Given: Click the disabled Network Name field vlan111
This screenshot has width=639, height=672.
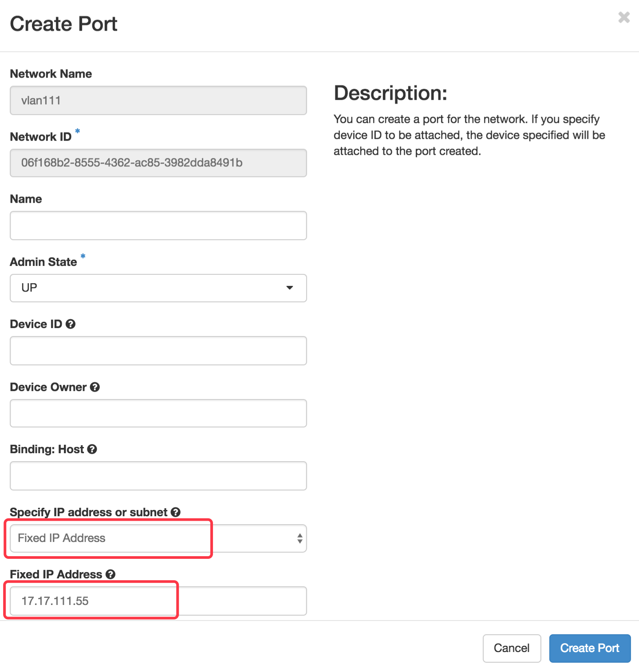Looking at the screenshot, I should (158, 100).
